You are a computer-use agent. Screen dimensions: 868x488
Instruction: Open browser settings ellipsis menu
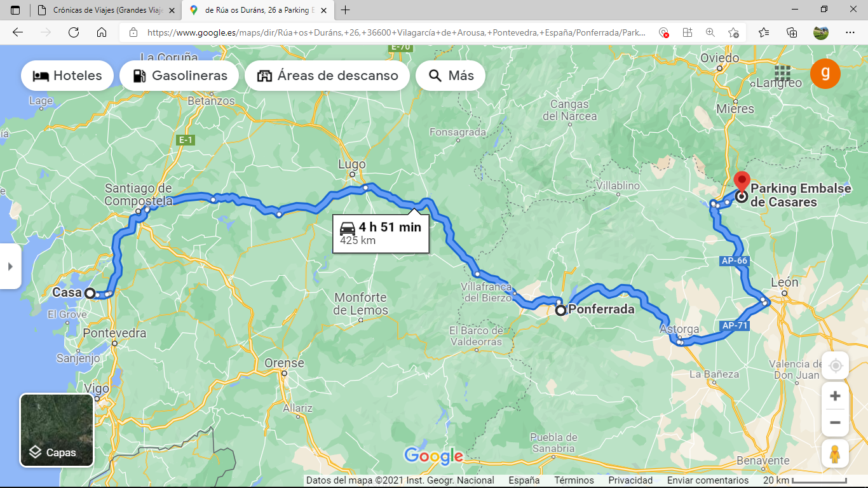click(850, 32)
